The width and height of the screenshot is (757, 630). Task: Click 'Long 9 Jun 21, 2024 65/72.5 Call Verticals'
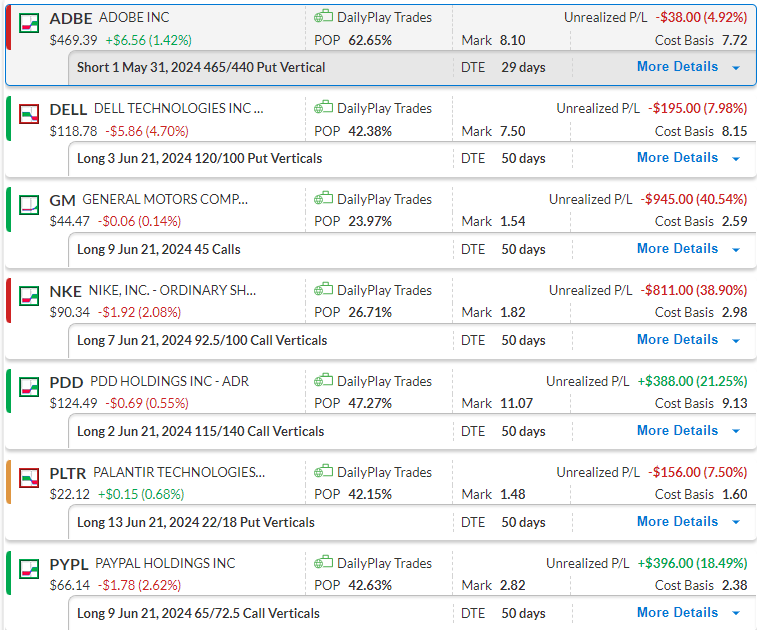click(x=198, y=614)
